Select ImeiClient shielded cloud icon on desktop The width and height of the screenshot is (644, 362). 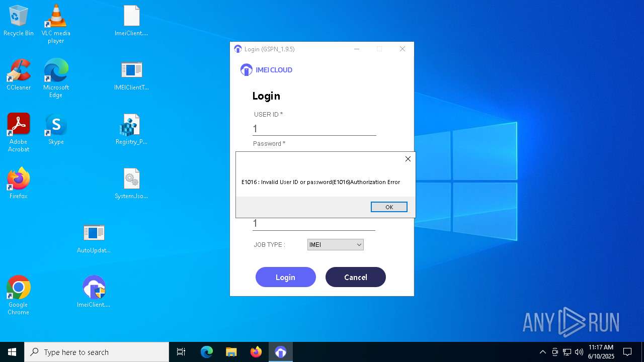coord(94,292)
